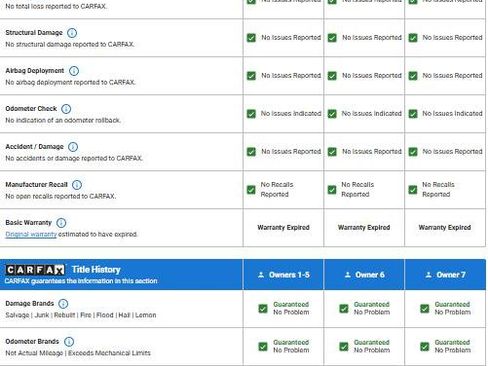Click the person icon beside Owners 1-5
This screenshot has height=366, width=488.
click(x=261, y=275)
